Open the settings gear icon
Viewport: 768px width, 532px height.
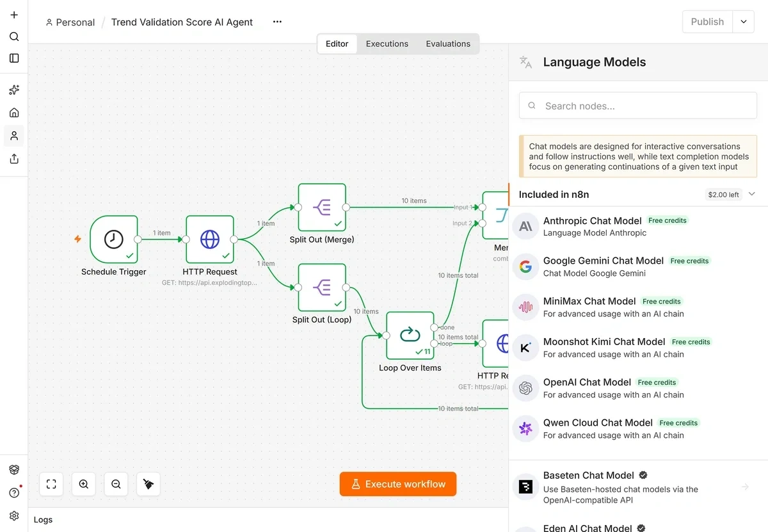coord(14,515)
